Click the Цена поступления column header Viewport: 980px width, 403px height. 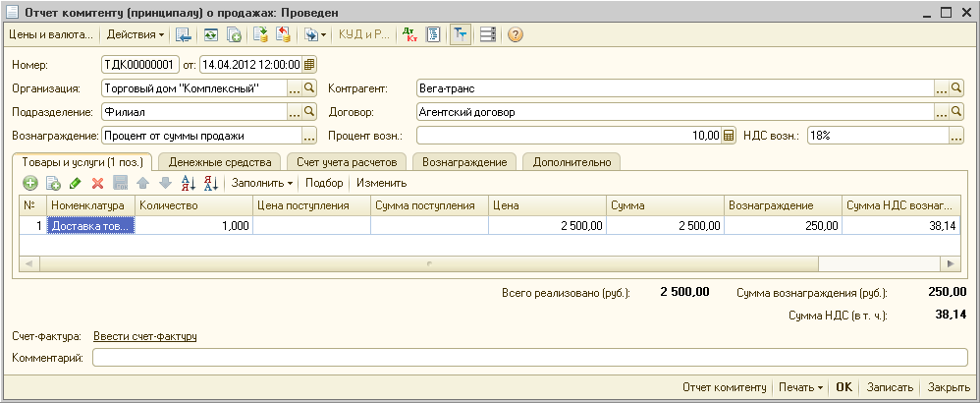pos(310,205)
